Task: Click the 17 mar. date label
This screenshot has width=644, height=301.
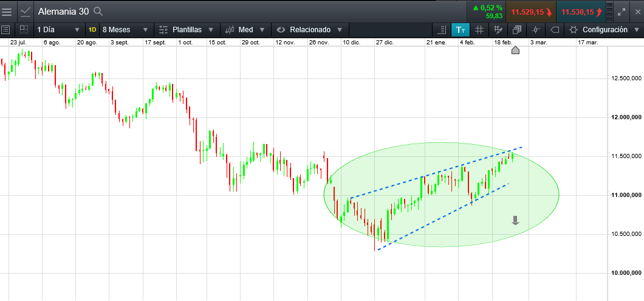Action: (588, 43)
